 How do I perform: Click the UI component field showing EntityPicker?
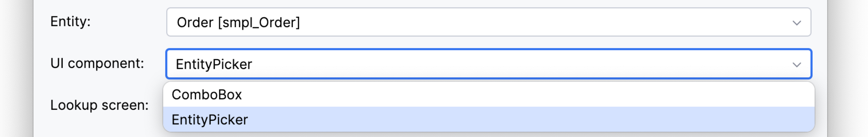[489, 64]
